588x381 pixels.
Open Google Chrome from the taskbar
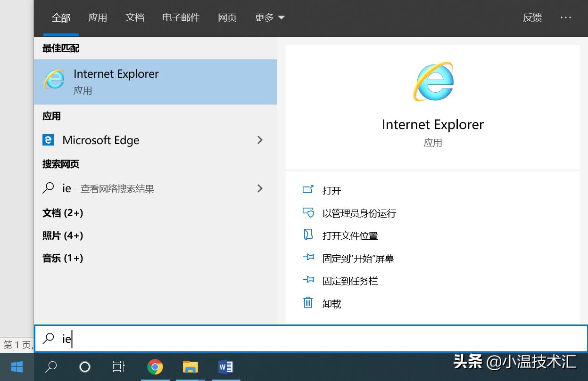(x=155, y=367)
